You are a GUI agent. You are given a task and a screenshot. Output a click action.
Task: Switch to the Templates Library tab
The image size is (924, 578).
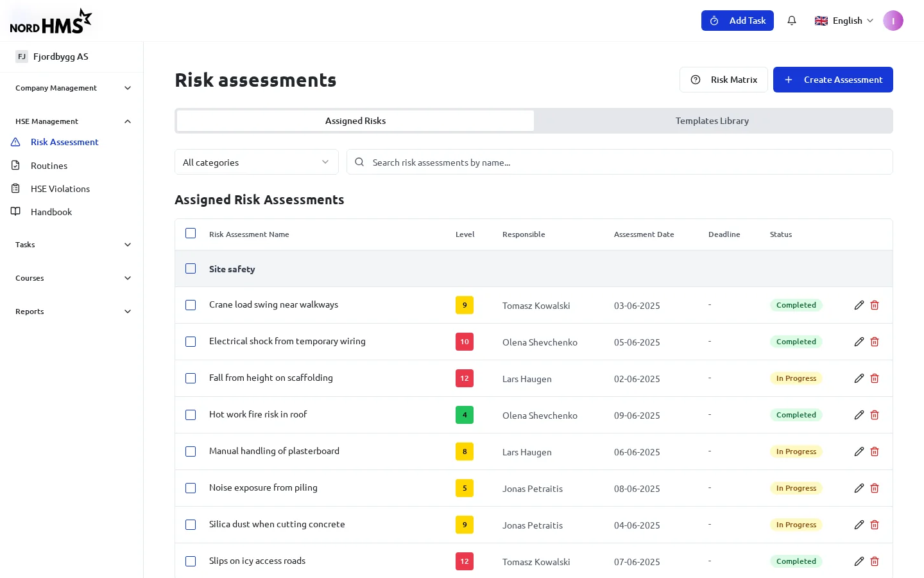click(x=712, y=121)
